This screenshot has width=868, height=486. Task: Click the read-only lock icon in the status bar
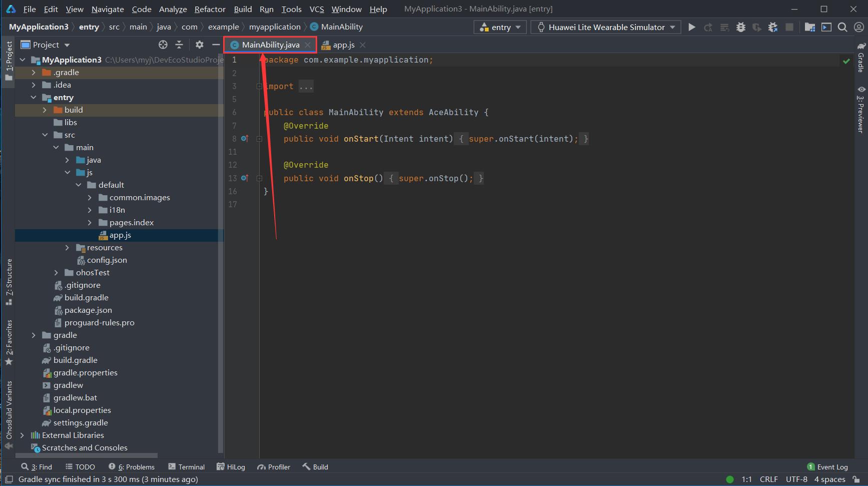pyautogui.click(x=856, y=479)
